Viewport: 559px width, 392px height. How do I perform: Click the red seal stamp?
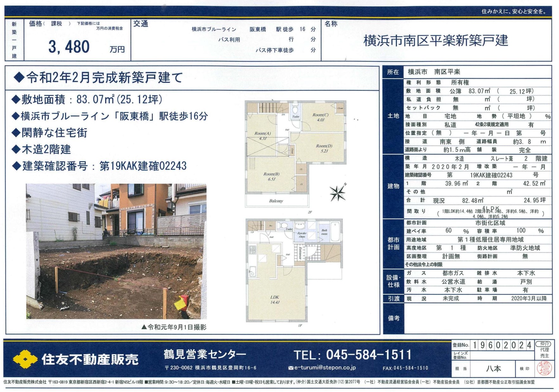point(544,369)
